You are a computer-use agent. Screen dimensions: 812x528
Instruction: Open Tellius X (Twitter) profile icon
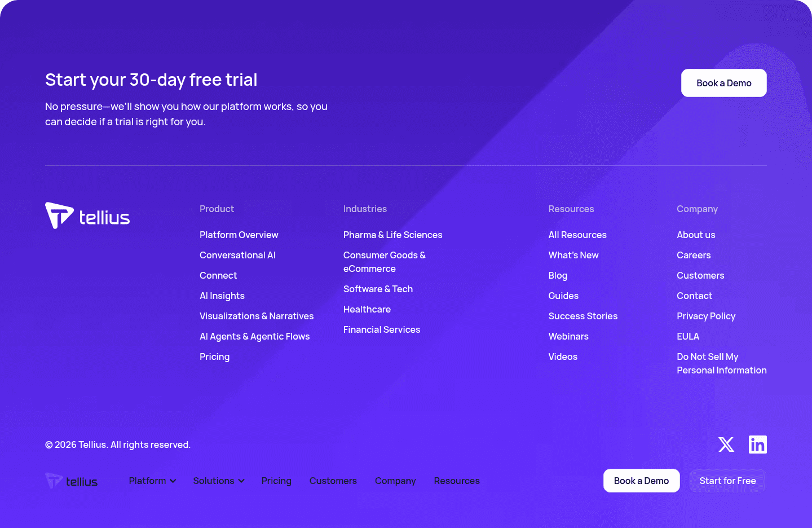[x=726, y=445]
